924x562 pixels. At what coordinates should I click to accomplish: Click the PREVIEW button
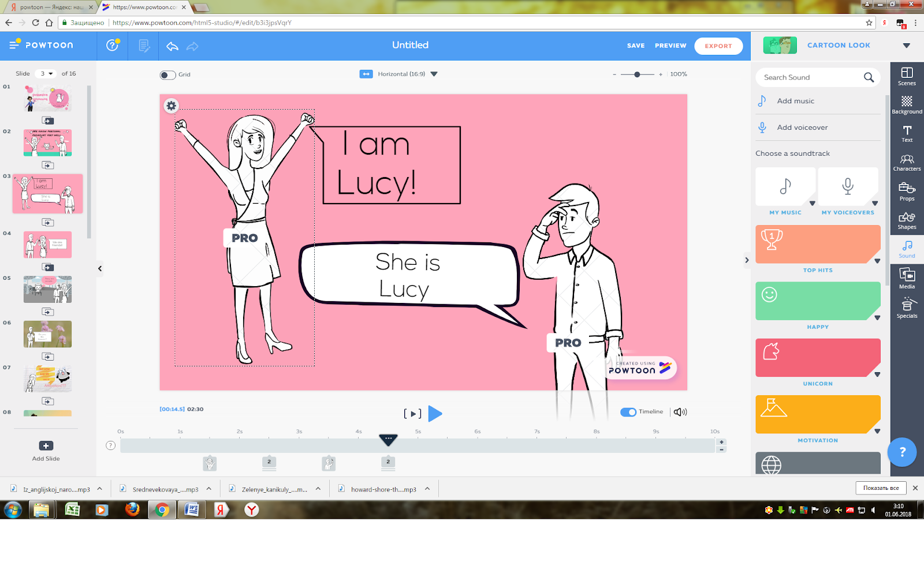tap(670, 46)
